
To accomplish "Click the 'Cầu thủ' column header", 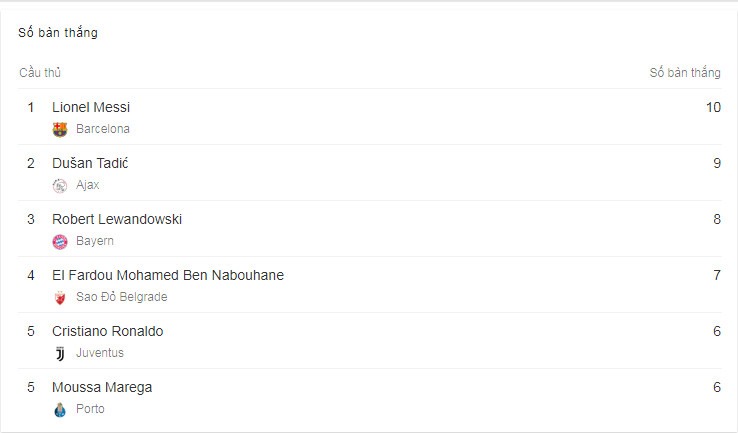I will 40,72.
